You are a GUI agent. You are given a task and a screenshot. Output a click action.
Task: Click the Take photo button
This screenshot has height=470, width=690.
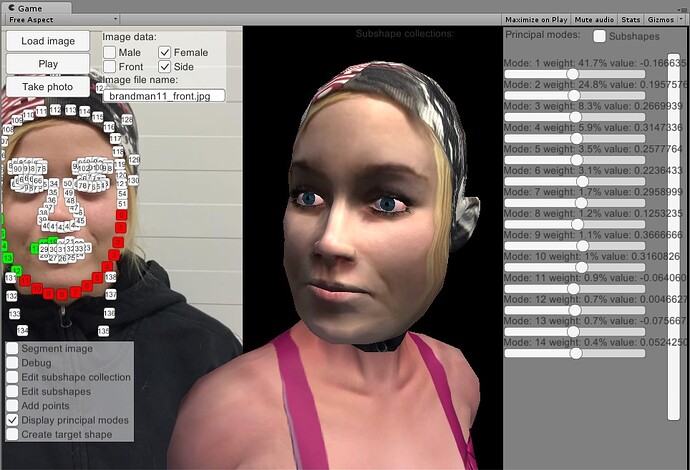[x=48, y=87]
